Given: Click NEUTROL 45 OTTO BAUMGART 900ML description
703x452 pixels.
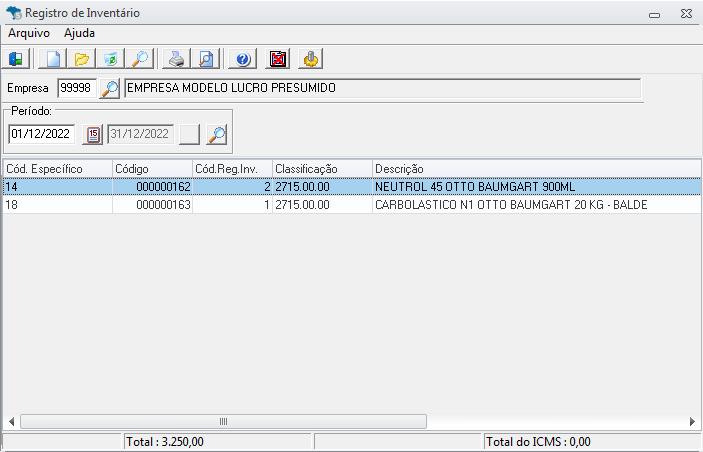Looking at the screenshot, I should point(475,187).
